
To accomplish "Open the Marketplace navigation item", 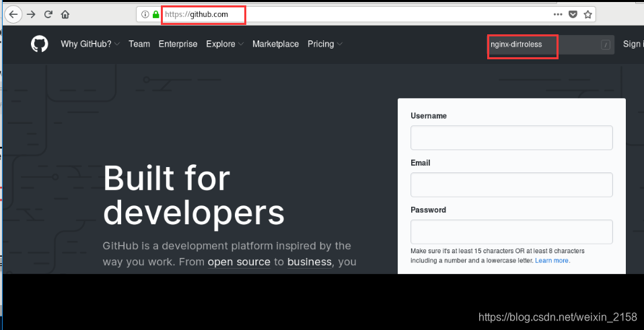I will point(276,44).
